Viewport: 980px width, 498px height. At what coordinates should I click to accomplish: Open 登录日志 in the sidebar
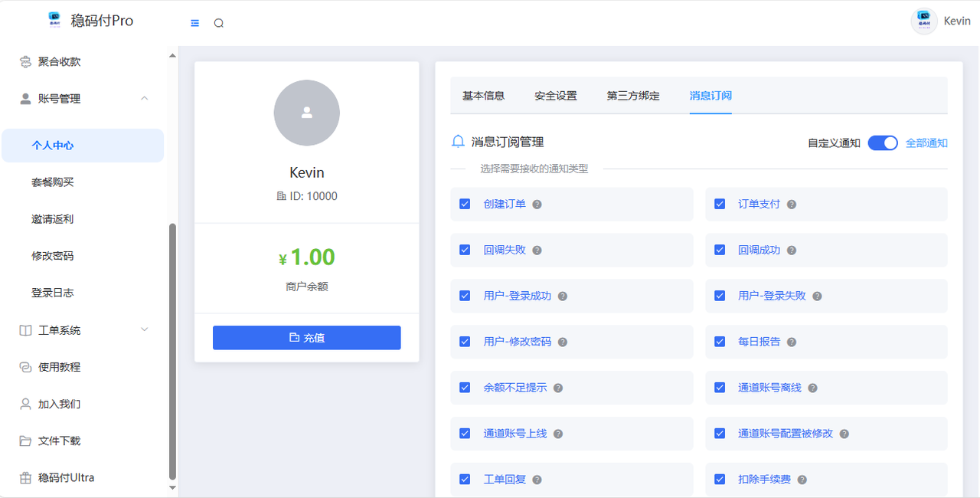(53, 293)
